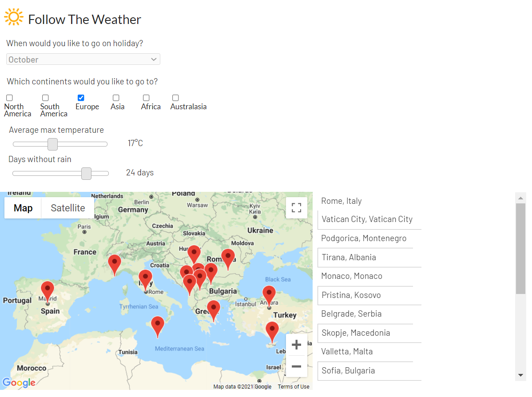
Task: Zoom in on the map
Action: coord(296,345)
